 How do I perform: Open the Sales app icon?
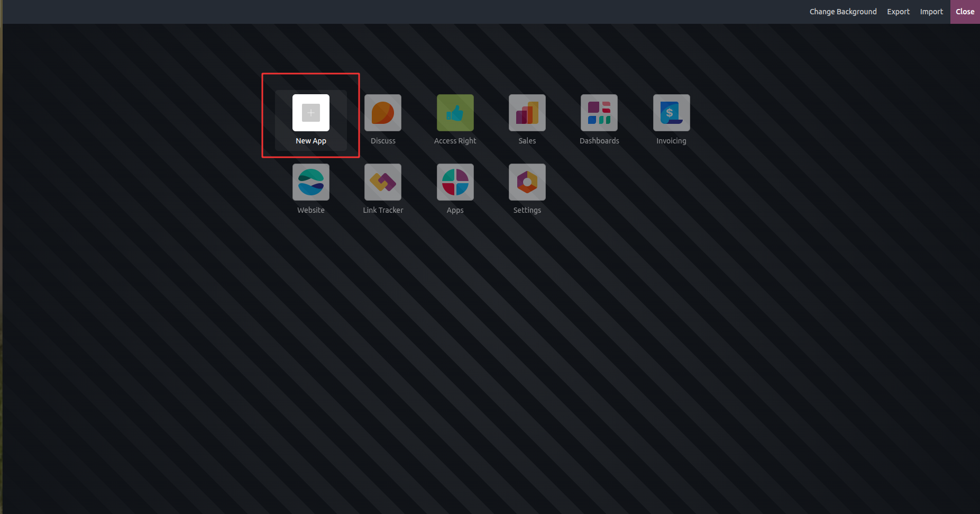pyautogui.click(x=527, y=113)
